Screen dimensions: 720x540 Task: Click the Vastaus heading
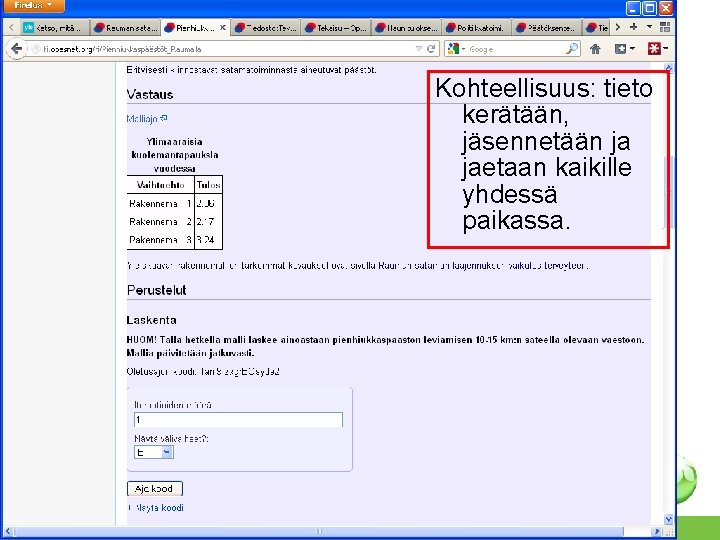[x=150, y=95]
